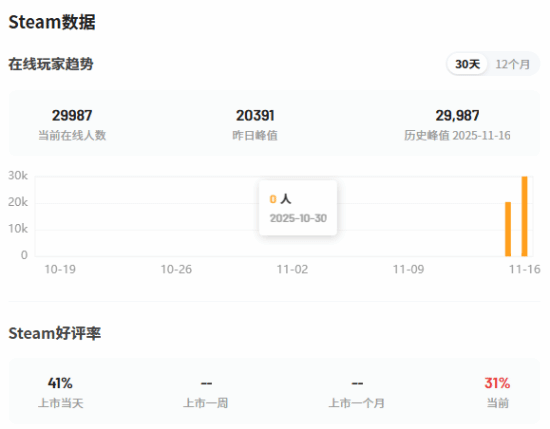
Task: Click the 历史峰值 2025-11-16 label
Action: coord(457,135)
